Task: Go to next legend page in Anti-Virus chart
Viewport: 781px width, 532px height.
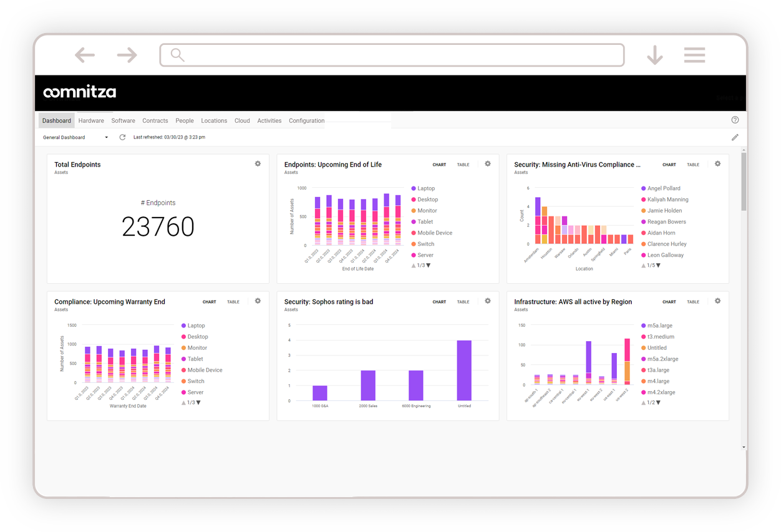Action: pyautogui.click(x=658, y=266)
